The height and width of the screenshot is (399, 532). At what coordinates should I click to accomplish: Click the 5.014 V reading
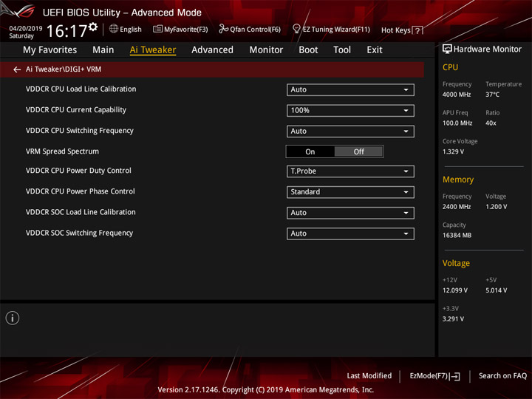click(497, 290)
